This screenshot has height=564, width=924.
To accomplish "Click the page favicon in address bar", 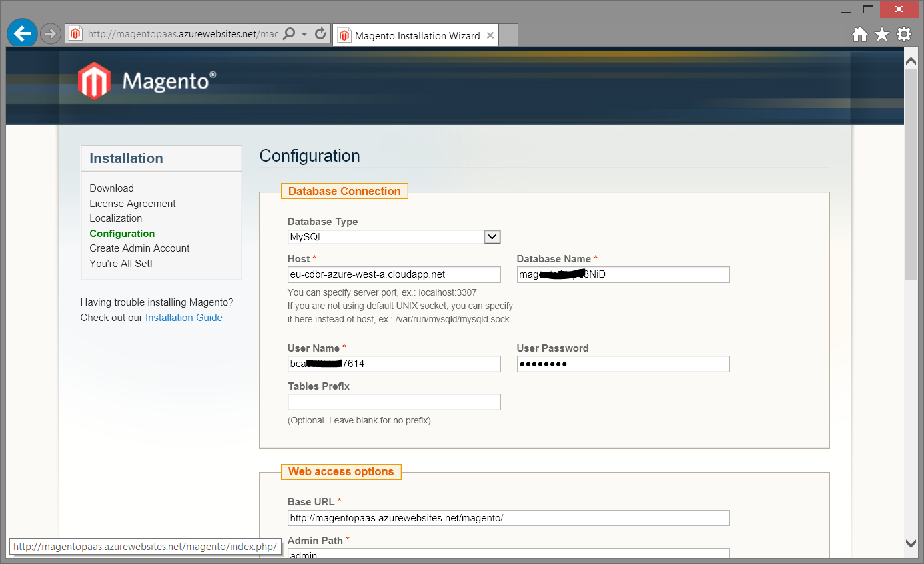I will click(x=75, y=34).
